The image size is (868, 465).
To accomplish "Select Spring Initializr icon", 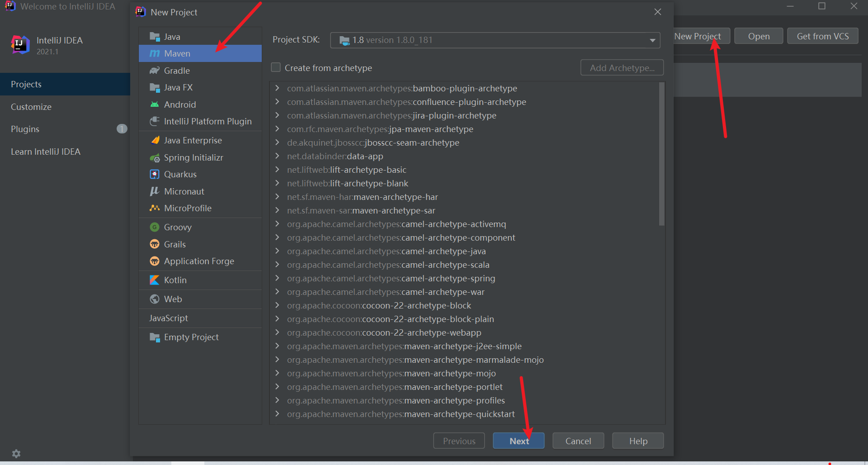I will pyautogui.click(x=155, y=157).
